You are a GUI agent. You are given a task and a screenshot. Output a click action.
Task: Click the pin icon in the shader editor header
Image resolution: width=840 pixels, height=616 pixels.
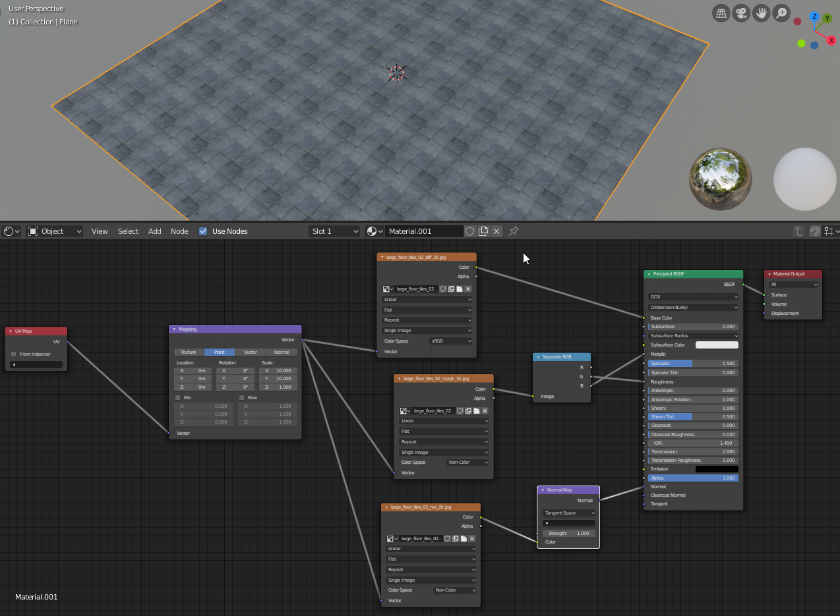(x=513, y=231)
